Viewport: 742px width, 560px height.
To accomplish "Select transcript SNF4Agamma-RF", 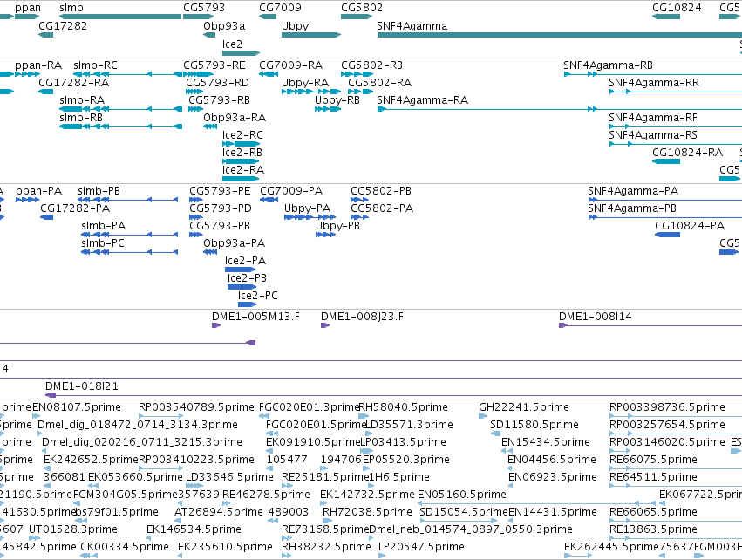I will pyautogui.click(x=652, y=118).
